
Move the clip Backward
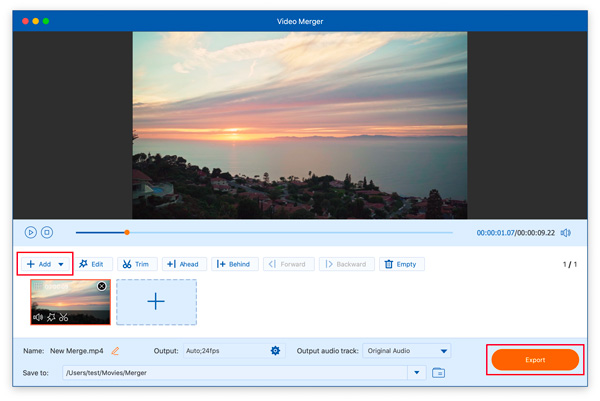pyautogui.click(x=347, y=264)
